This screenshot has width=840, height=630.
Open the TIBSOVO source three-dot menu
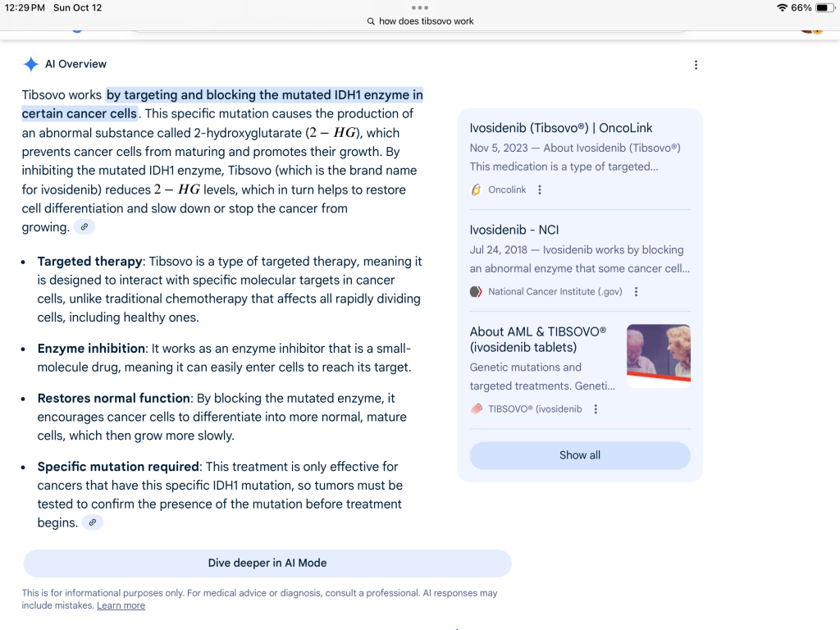click(x=596, y=409)
